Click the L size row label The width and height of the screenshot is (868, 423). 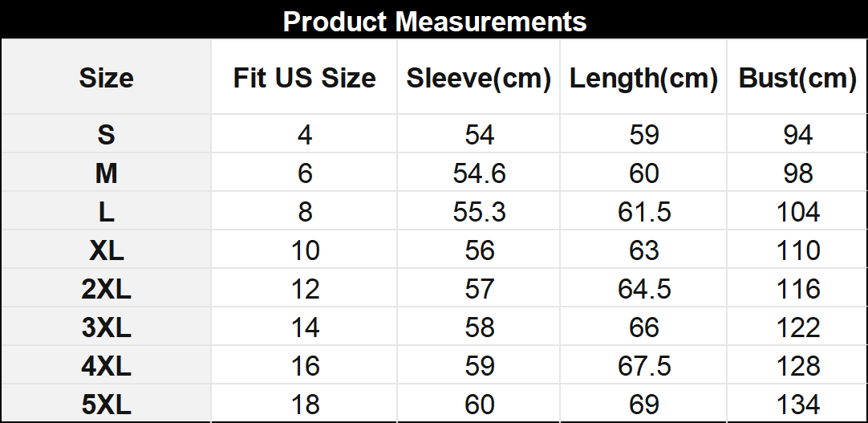[106, 212]
